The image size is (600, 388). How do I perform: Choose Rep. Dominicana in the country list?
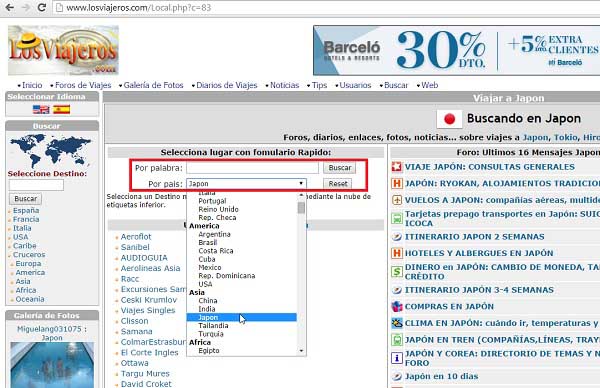[227, 276]
